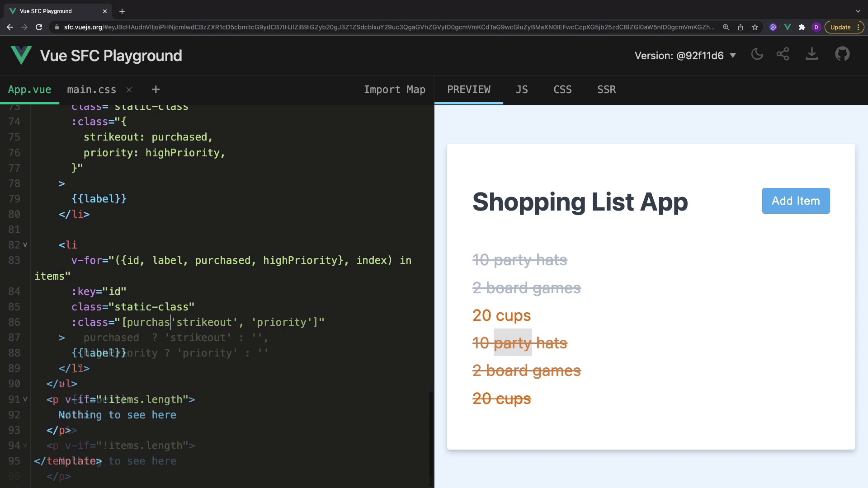This screenshot has width=868, height=488.
Task: Open the GitHub repository icon
Action: (842, 55)
